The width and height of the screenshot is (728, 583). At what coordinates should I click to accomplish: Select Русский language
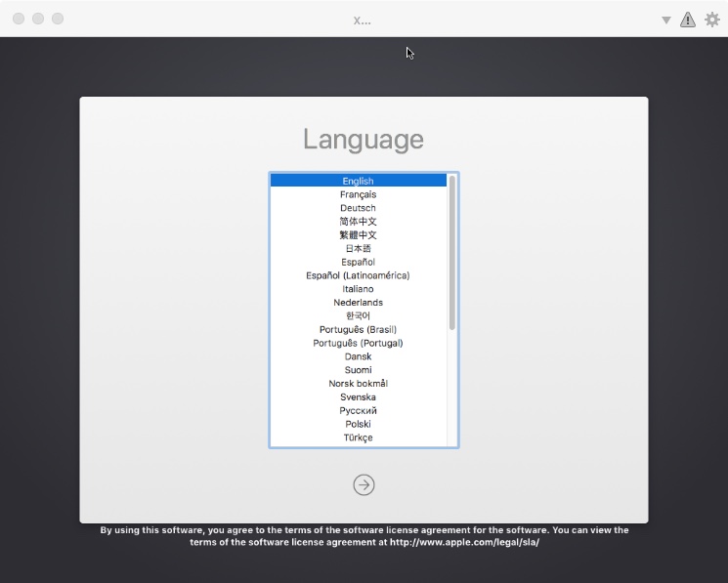[358, 410]
